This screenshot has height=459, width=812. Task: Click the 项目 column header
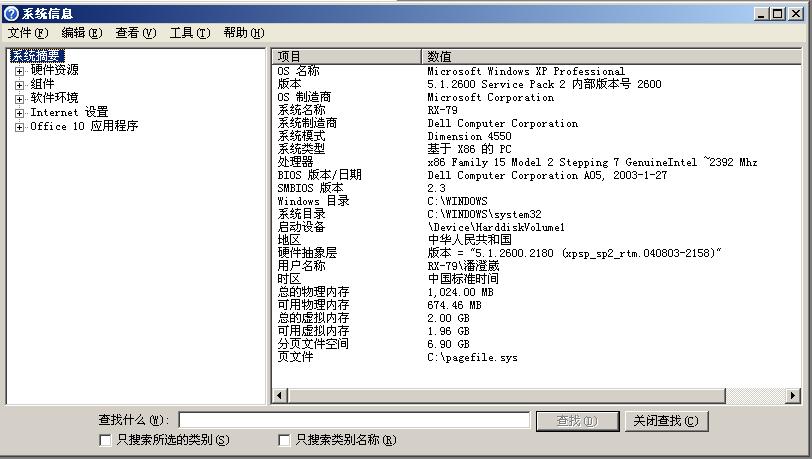tap(346, 56)
